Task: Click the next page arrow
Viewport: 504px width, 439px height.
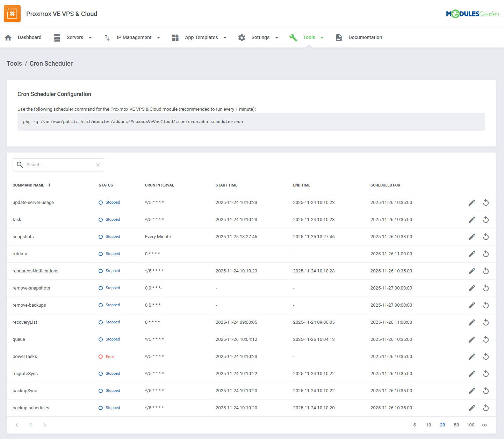Action: tap(45, 425)
